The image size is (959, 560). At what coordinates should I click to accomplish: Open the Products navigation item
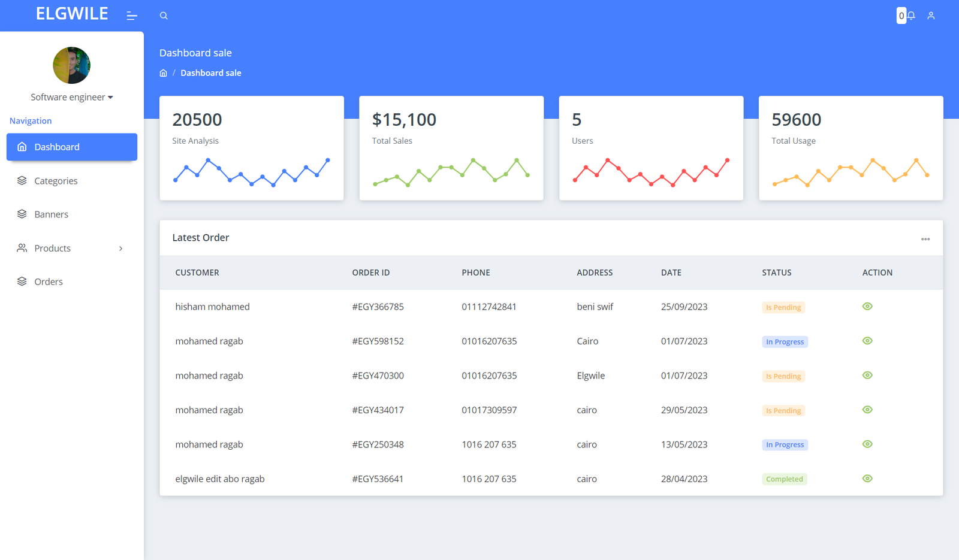tap(53, 248)
